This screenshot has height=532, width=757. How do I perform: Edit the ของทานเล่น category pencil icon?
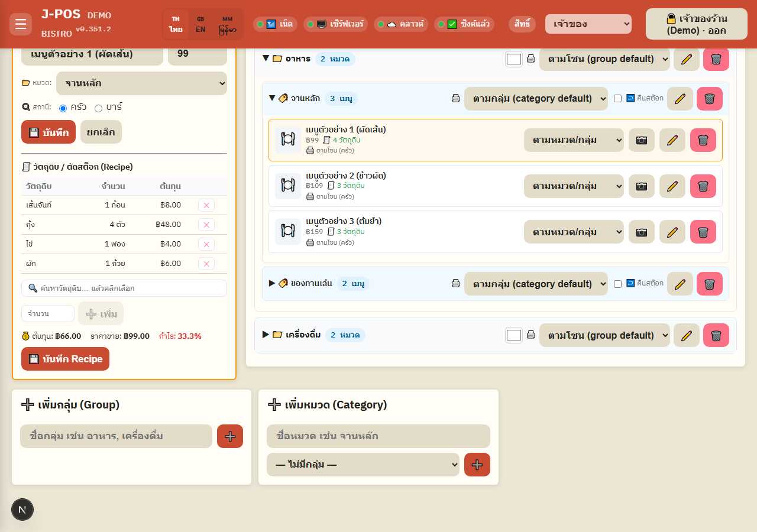(x=680, y=284)
